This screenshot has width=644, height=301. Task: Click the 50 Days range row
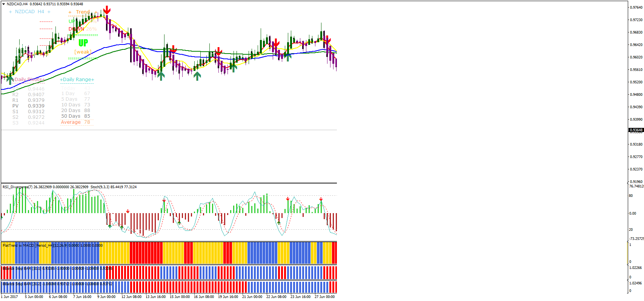tap(75, 116)
